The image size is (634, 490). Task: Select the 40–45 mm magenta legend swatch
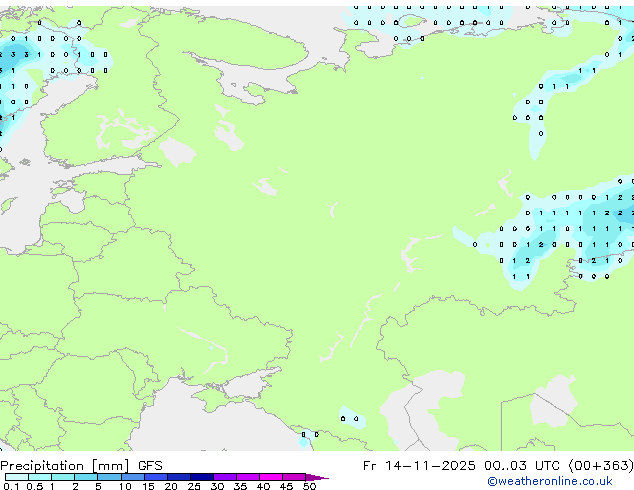point(271,477)
